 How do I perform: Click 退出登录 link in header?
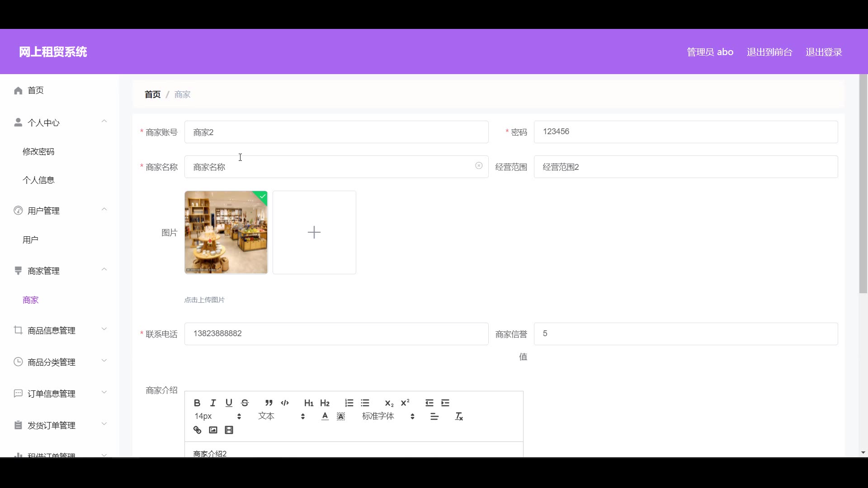[x=823, y=52]
